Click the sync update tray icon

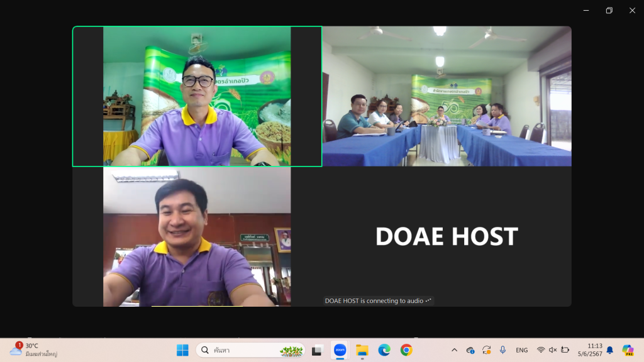tap(486, 350)
